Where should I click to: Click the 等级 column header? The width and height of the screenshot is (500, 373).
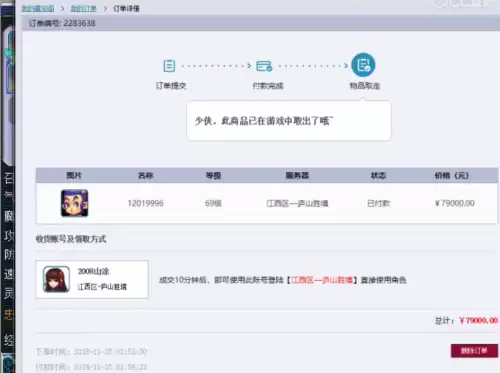tap(213, 175)
